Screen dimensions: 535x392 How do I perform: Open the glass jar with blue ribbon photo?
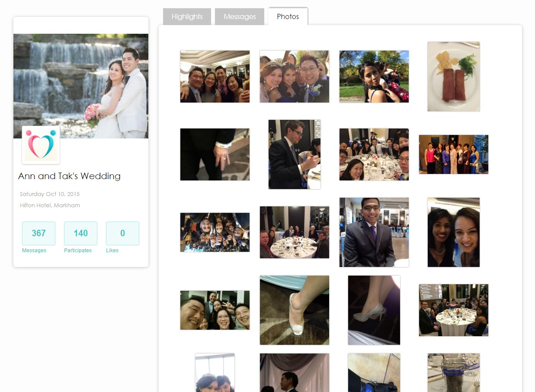[x=454, y=373]
